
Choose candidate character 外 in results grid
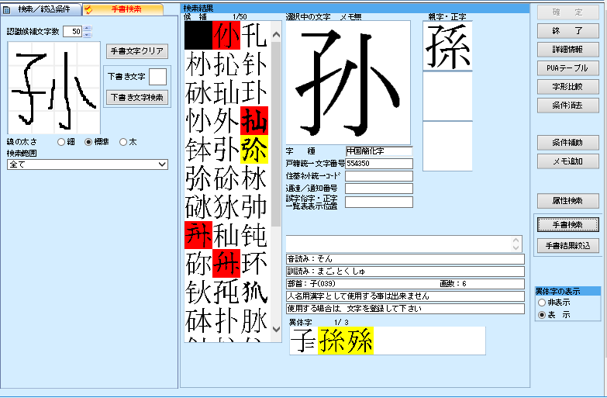(226, 121)
